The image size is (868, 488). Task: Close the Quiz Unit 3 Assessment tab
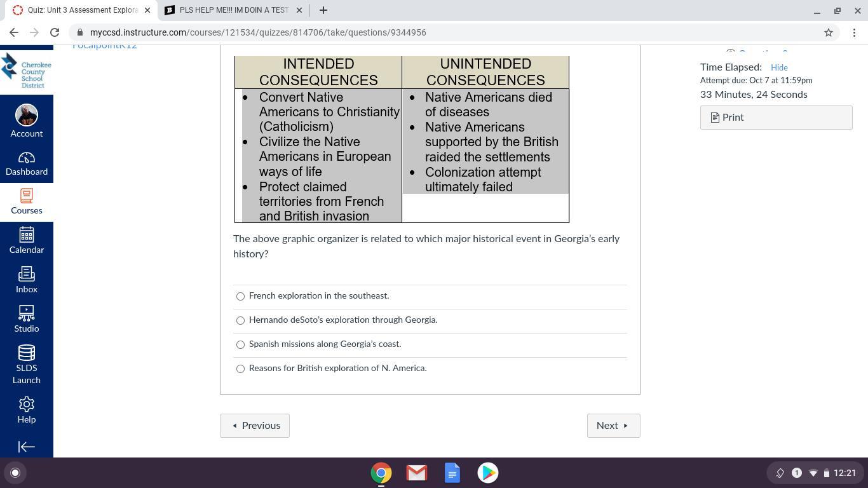point(147,10)
